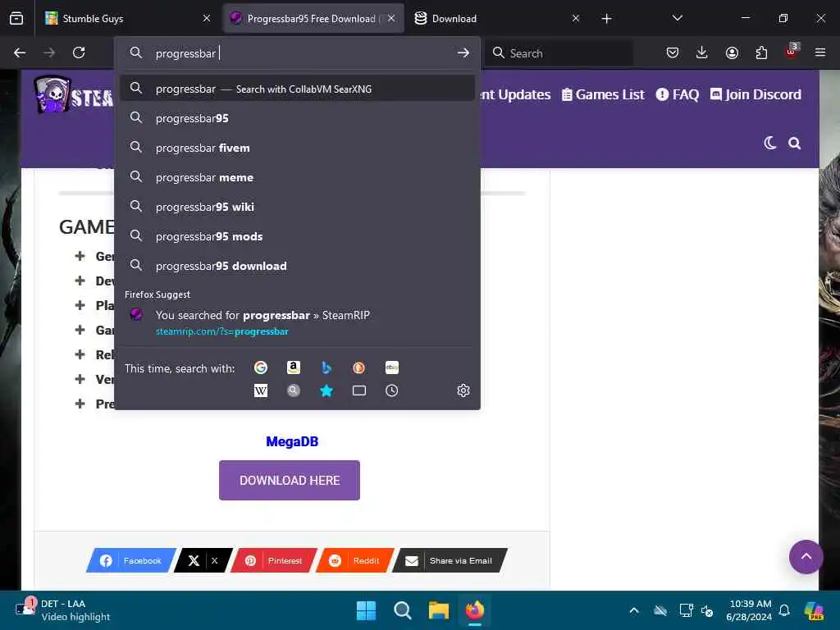List all tabs dropdown arrow

[677, 18]
